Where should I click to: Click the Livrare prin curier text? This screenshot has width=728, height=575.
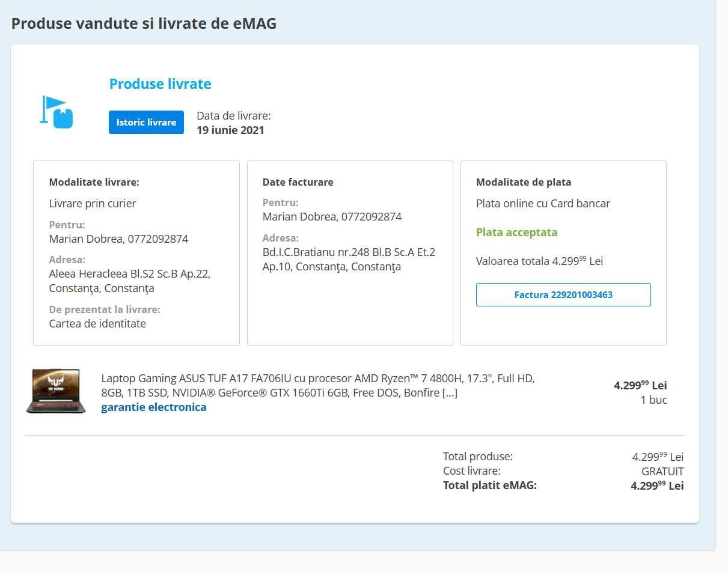[93, 203]
